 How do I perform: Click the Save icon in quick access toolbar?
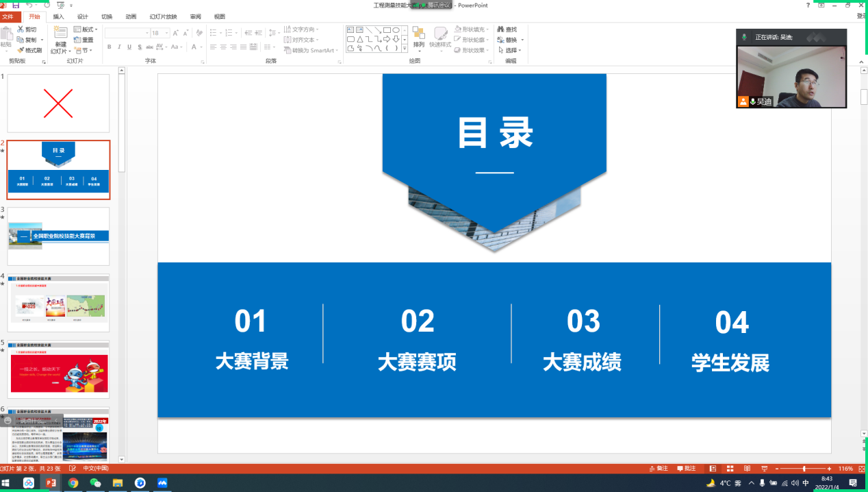click(16, 5)
